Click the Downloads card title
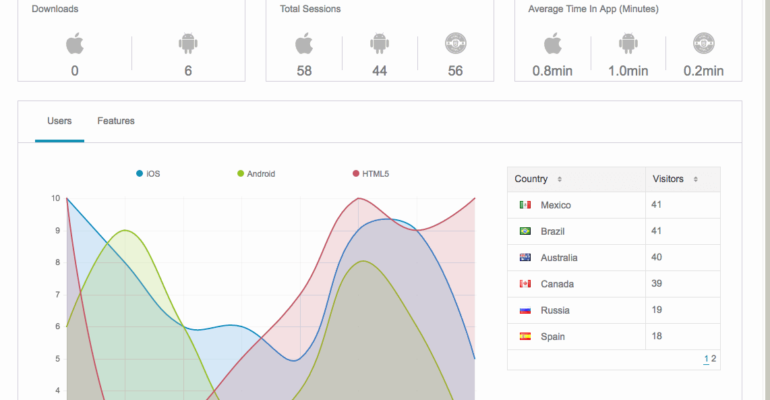Viewport: 770px width, 400px height. pyautogui.click(x=55, y=9)
